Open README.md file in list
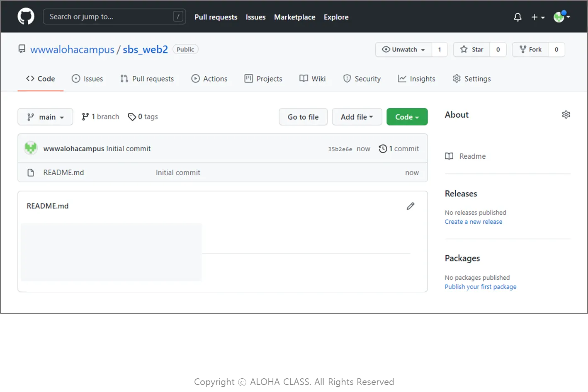 point(63,172)
